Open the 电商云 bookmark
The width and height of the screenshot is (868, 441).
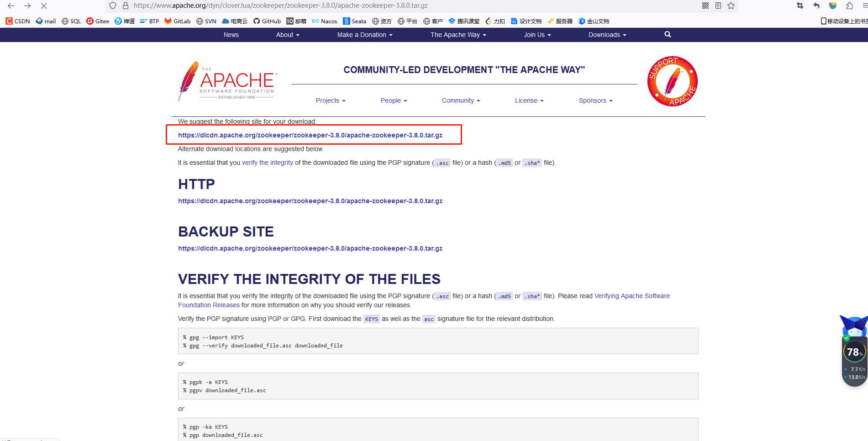click(235, 21)
